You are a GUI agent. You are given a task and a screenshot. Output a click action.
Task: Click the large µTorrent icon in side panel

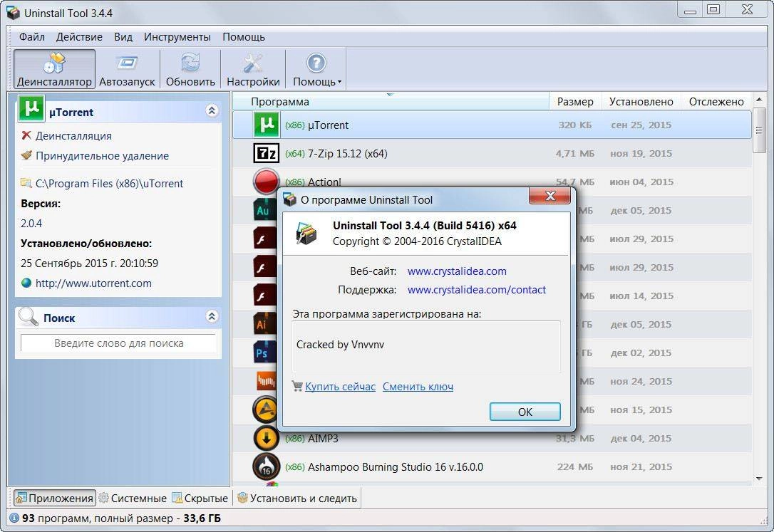(x=31, y=108)
